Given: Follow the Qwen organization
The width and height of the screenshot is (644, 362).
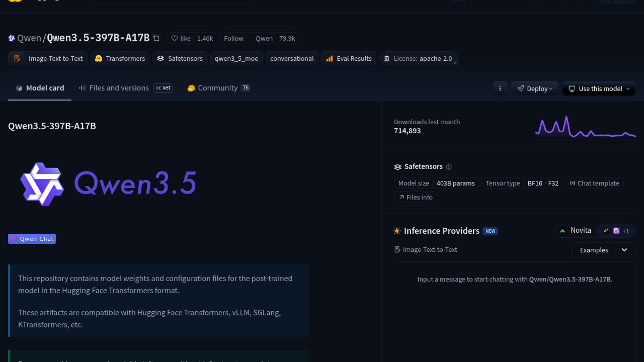Looking at the screenshot, I should pyautogui.click(x=234, y=38).
